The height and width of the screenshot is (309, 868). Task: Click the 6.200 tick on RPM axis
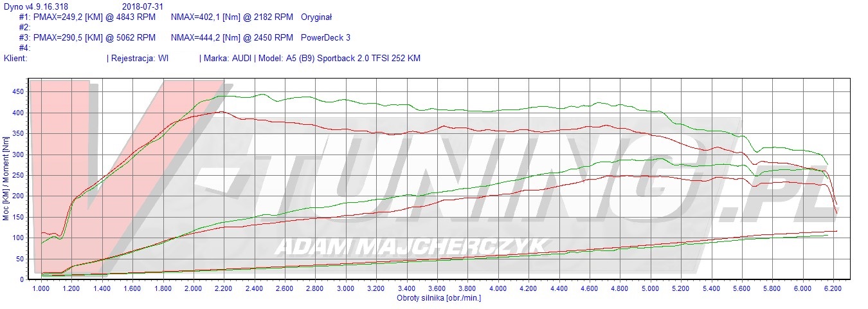point(833,289)
